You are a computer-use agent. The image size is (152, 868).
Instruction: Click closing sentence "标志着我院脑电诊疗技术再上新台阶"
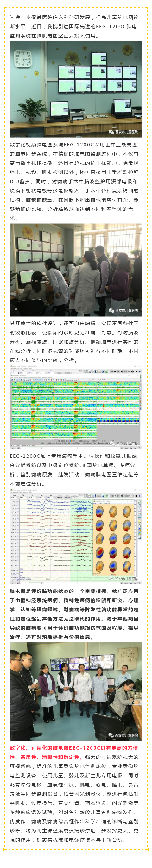tap(81, 840)
